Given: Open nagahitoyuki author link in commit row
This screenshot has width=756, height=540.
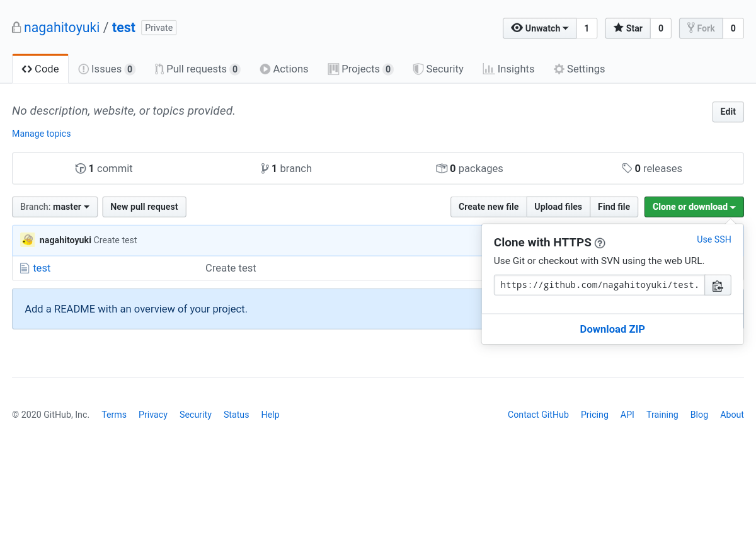Looking at the screenshot, I should (x=66, y=240).
